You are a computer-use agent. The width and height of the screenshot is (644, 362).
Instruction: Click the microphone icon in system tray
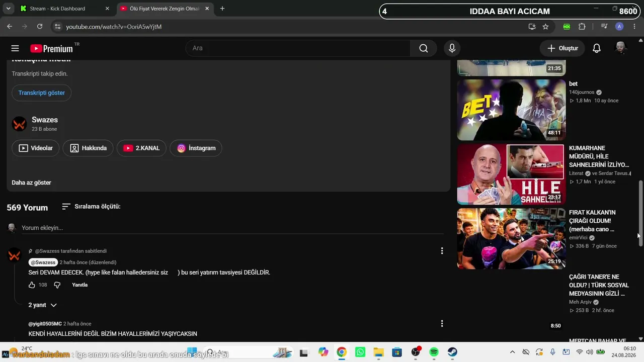point(552,352)
